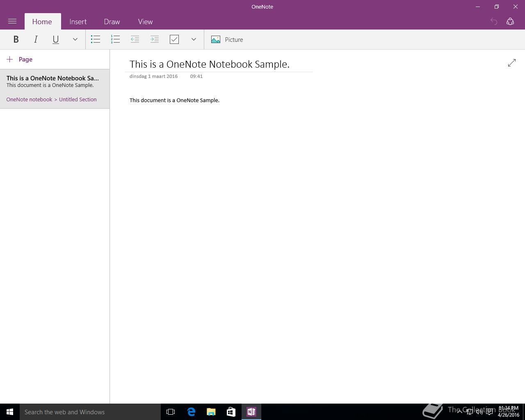
Task: Click the OneNote taskbar icon
Action: (251, 412)
